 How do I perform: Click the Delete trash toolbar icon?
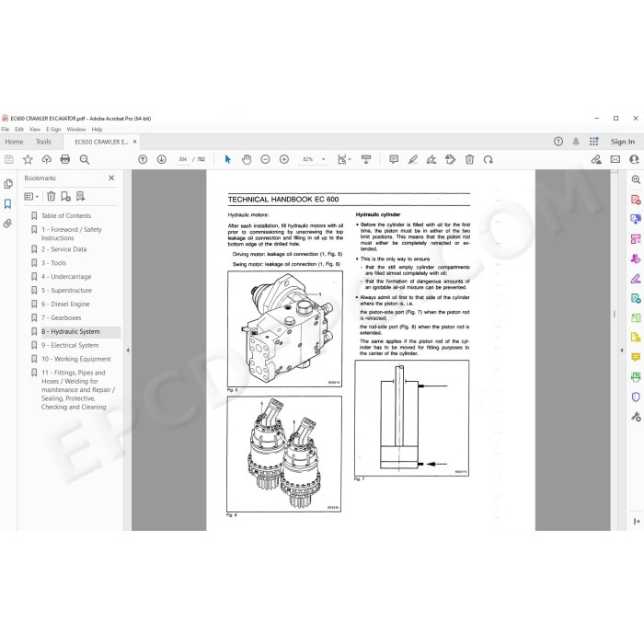(x=469, y=159)
